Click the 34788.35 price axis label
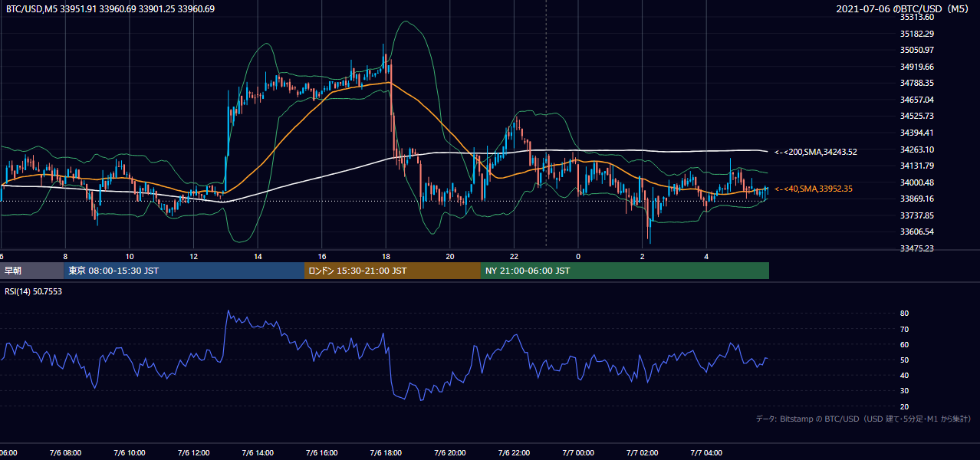 (x=917, y=83)
